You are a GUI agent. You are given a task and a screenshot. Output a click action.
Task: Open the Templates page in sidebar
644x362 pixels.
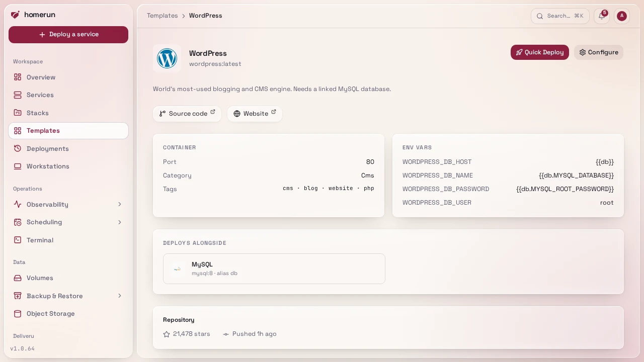tap(68, 131)
